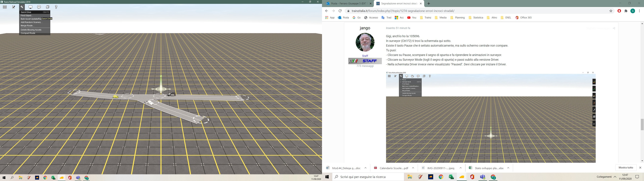Reload the trainzitalia forum page
Viewport: 644px width, 181px height.
click(x=340, y=11)
